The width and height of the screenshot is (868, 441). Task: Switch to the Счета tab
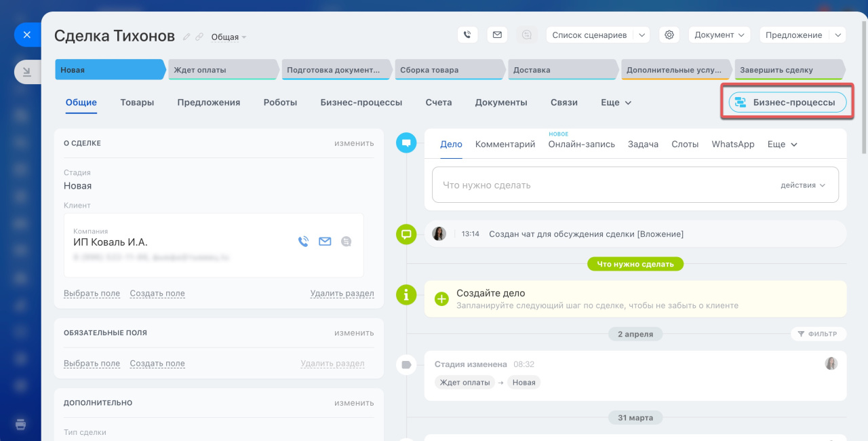439,102
